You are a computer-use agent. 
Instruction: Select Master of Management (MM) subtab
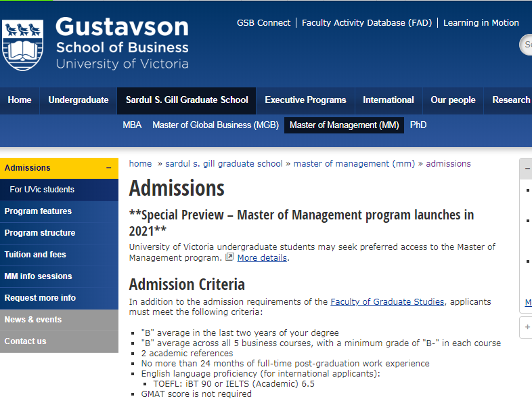(x=344, y=125)
